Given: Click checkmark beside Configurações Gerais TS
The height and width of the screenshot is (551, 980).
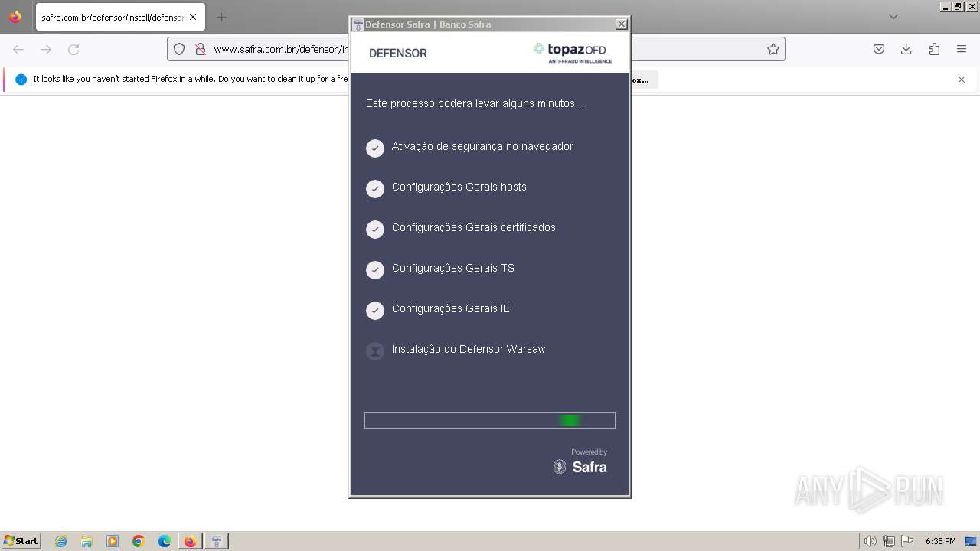Looking at the screenshot, I should click(x=375, y=270).
